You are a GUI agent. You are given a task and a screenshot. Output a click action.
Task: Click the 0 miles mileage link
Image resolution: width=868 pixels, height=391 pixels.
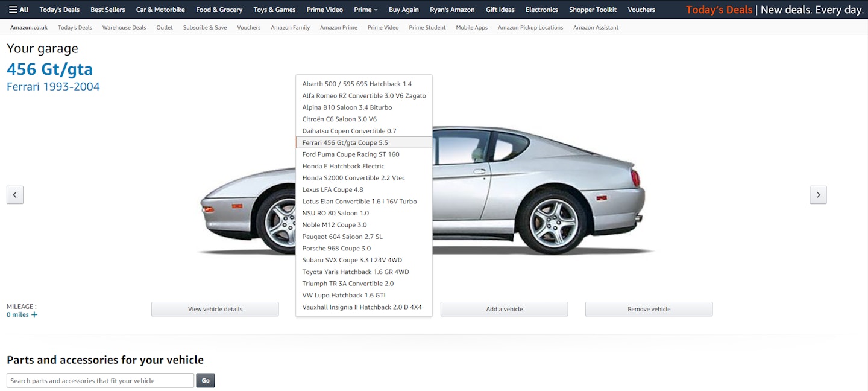tap(17, 314)
